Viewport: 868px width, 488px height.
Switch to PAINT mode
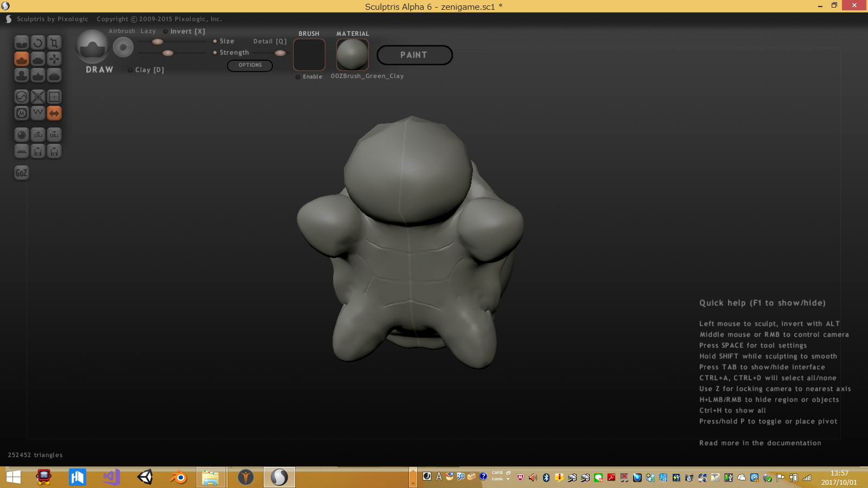click(414, 55)
